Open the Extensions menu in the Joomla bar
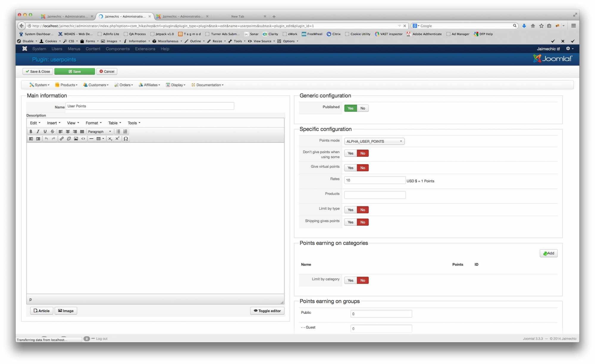Screen dimensions: 595x364 tap(145, 49)
